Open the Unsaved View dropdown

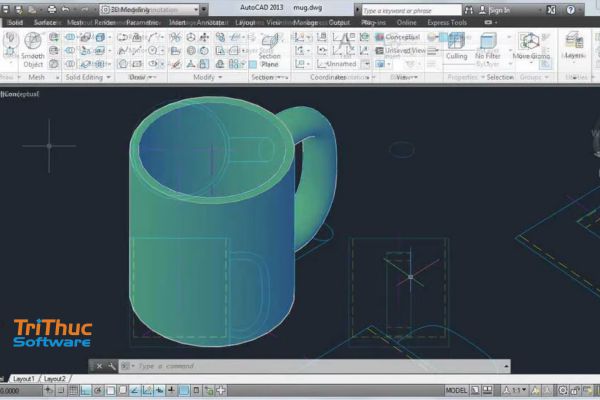[x=402, y=51]
